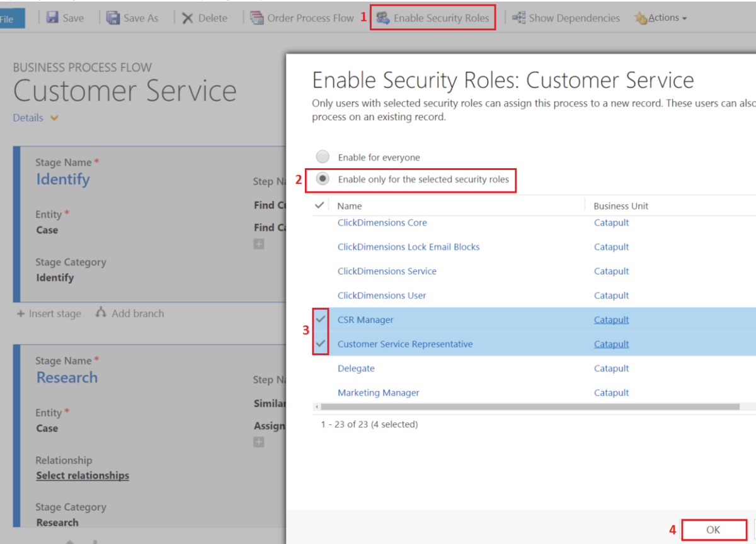The height and width of the screenshot is (544, 756).
Task: Click the Order Process Flow icon
Action: [256, 18]
